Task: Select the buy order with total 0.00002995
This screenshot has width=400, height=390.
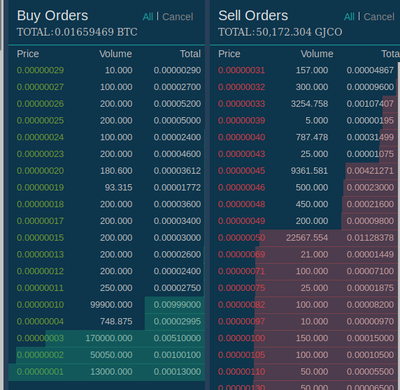Action: click(107, 321)
